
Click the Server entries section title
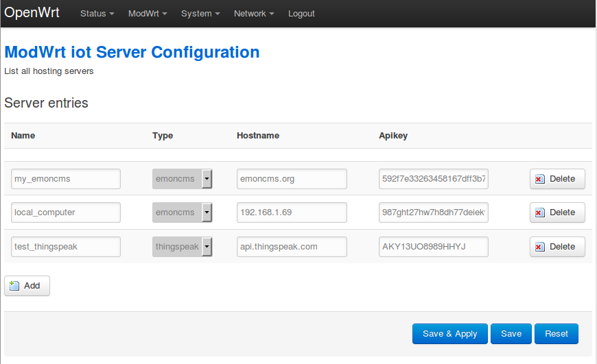point(46,103)
